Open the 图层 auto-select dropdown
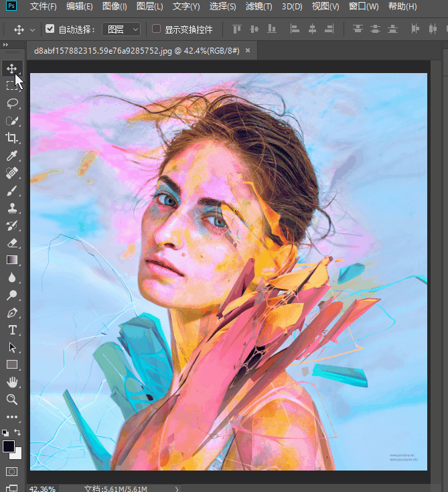Image resolution: width=448 pixels, height=492 pixels. click(x=121, y=29)
